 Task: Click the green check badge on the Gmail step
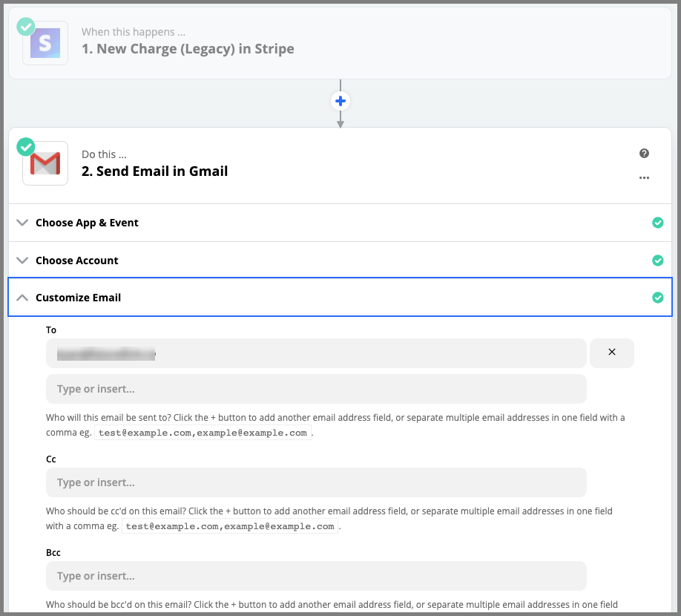click(26, 147)
